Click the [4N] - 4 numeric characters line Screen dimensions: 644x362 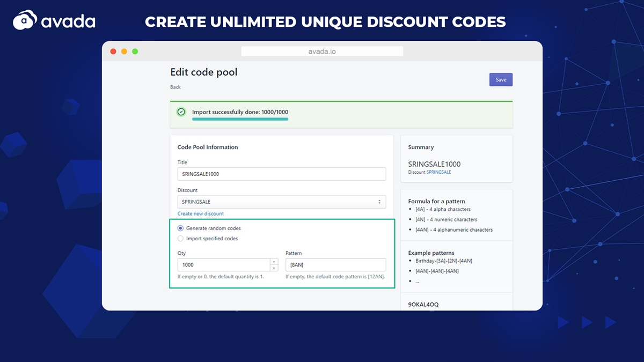[x=446, y=219]
